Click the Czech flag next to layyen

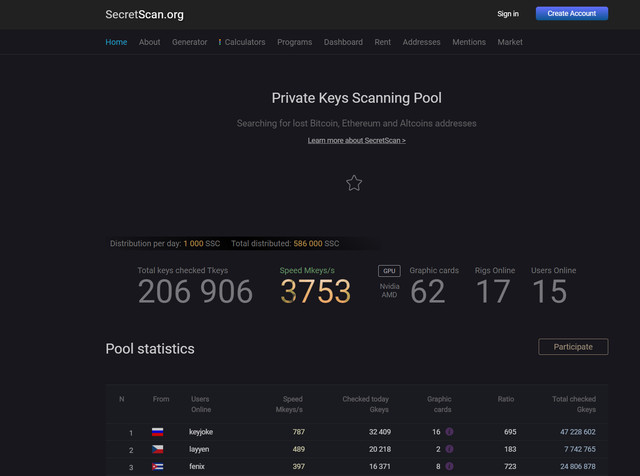[x=158, y=449]
